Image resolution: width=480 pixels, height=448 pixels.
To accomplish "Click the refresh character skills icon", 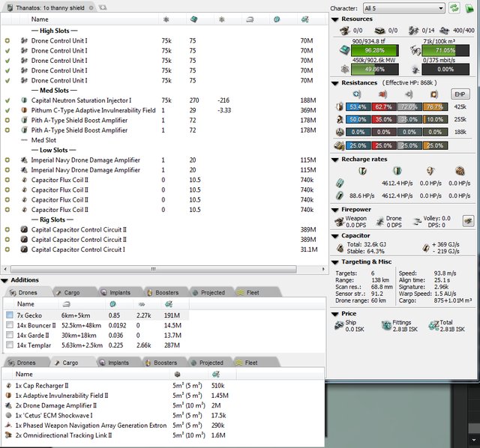I will [x=454, y=7].
